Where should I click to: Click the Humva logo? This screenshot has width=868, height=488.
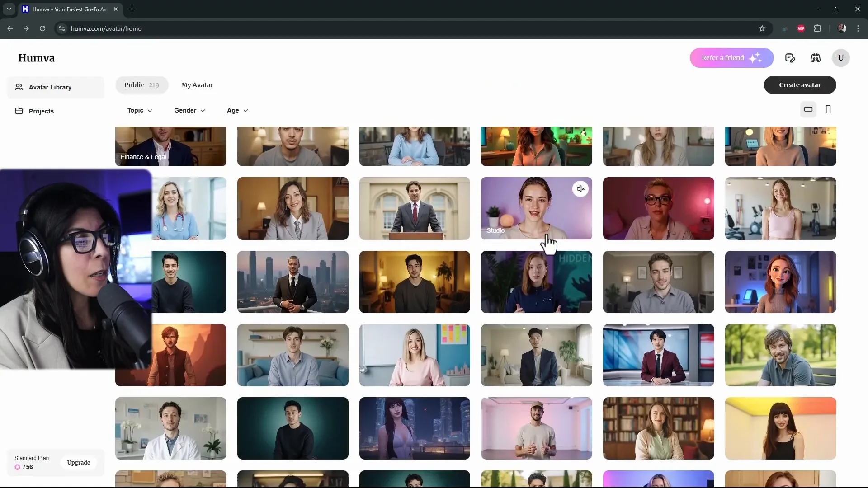point(37,58)
